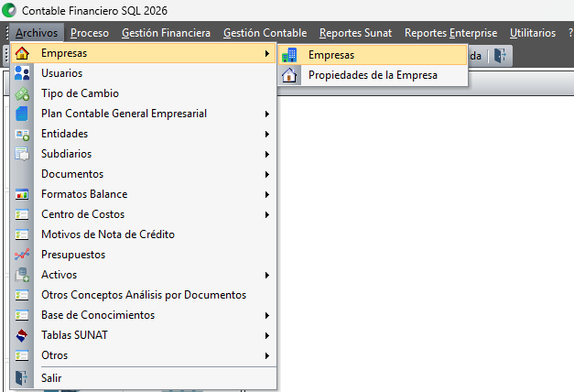This screenshot has height=392, width=574.
Task: Click the Motivos de Nota de Crédito icon
Action: coord(22,234)
